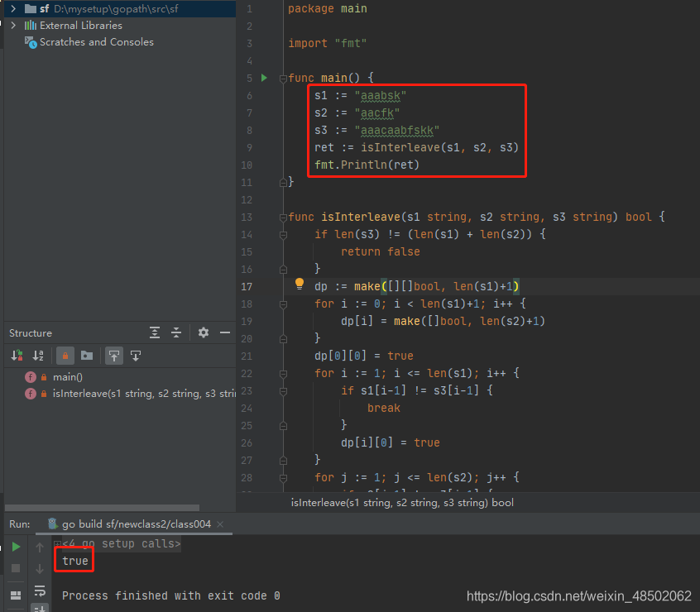
Task: Expand the sf project folder
Action: 13,8
